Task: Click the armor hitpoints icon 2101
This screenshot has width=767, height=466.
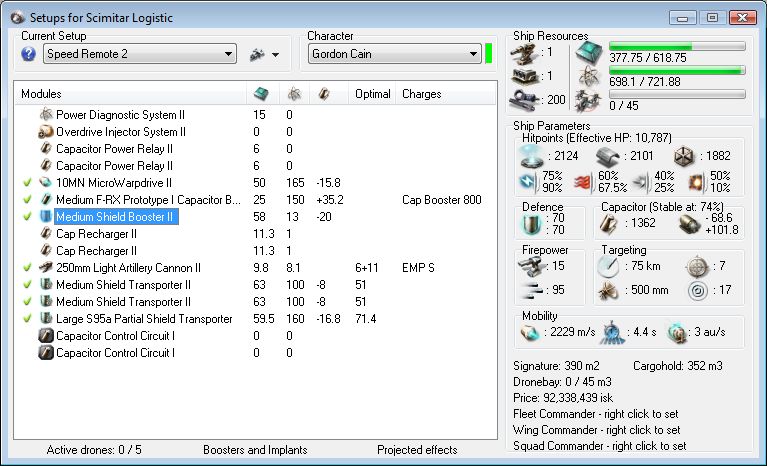Action: click(608, 156)
